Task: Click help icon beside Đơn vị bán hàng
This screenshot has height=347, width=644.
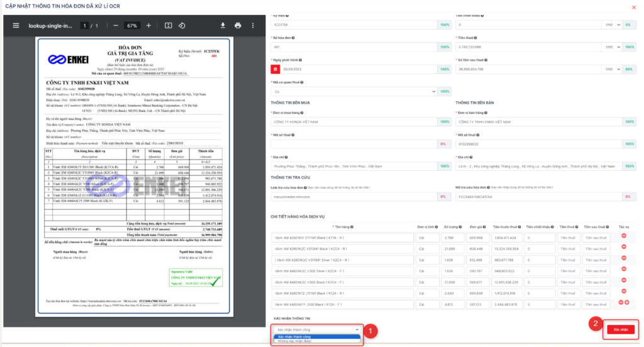Action: pyautogui.click(x=486, y=113)
